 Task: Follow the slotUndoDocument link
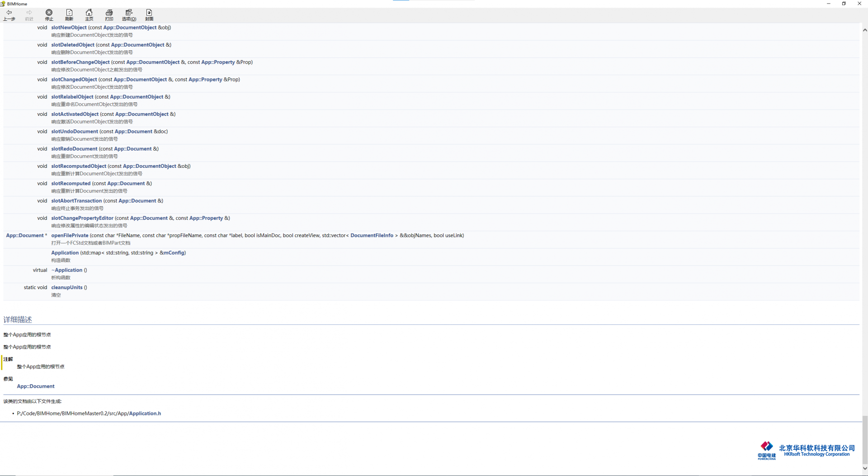74,132
